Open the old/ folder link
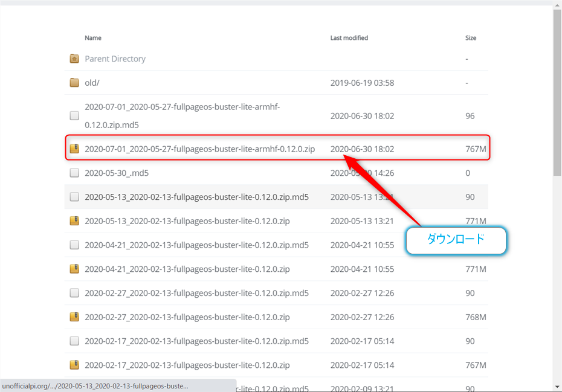 [x=92, y=83]
